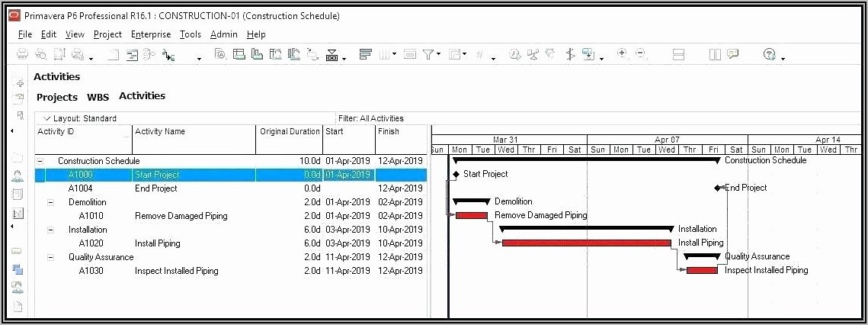Switch to the WBS tab
This screenshot has width=868, height=325.
(98, 97)
